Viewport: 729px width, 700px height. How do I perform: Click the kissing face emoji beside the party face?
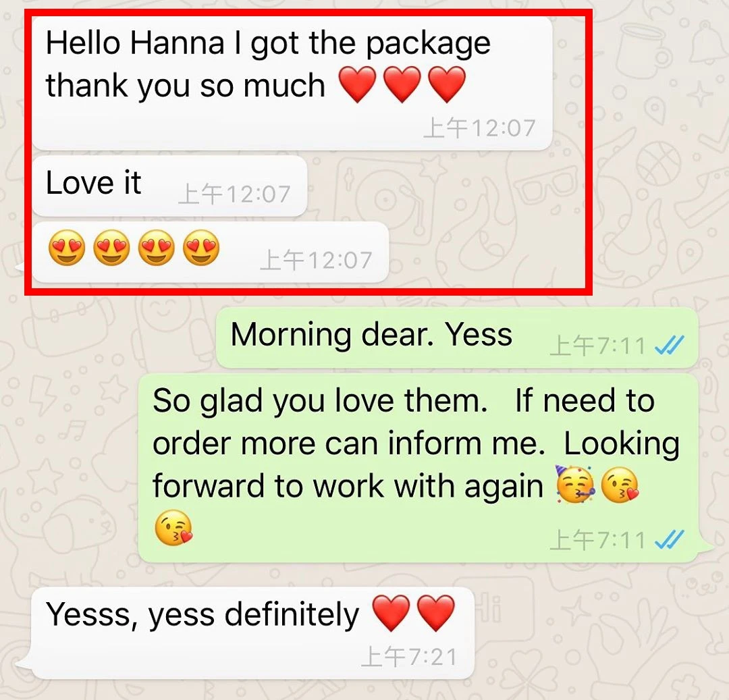pyautogui.click(x=620, y=485)
